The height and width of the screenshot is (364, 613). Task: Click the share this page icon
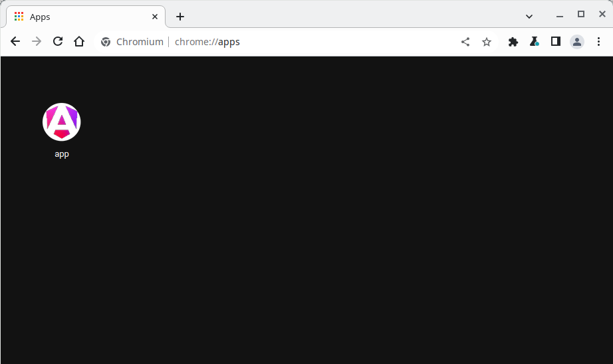(465, 42)
